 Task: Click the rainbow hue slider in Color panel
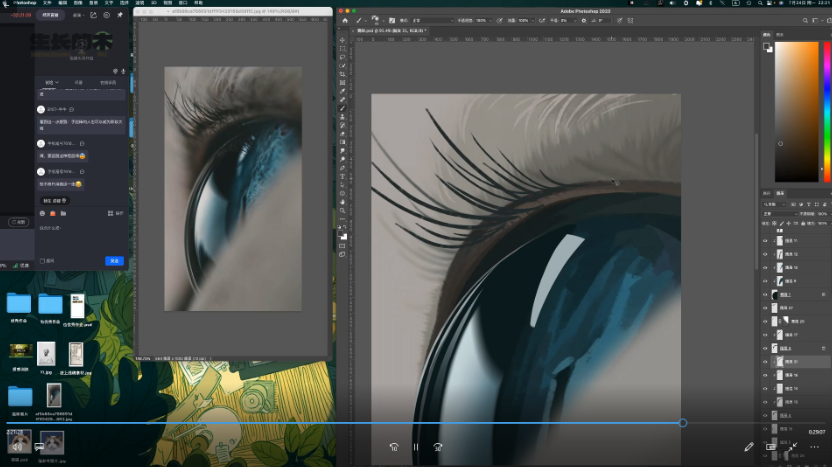pos(827,111)
